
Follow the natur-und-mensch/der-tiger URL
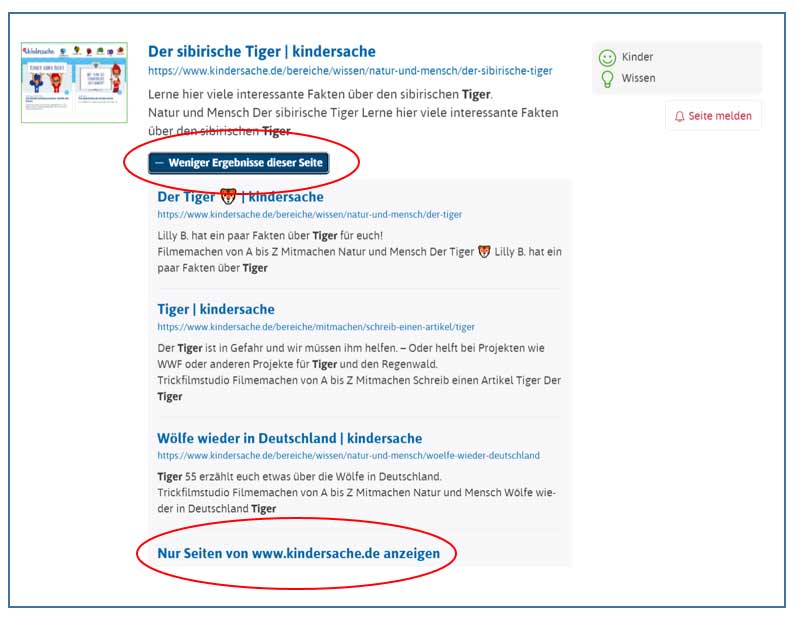pyautogui.click(x=309, y=214)
